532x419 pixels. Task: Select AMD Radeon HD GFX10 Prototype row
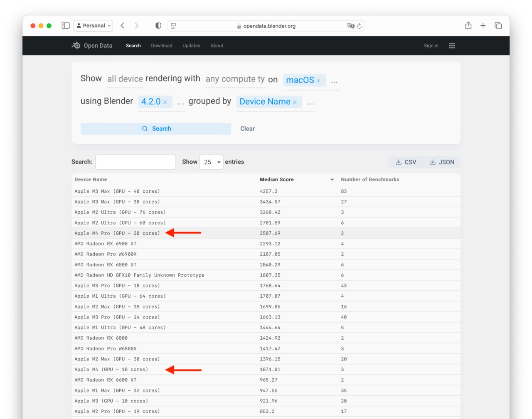click(266, 275)
